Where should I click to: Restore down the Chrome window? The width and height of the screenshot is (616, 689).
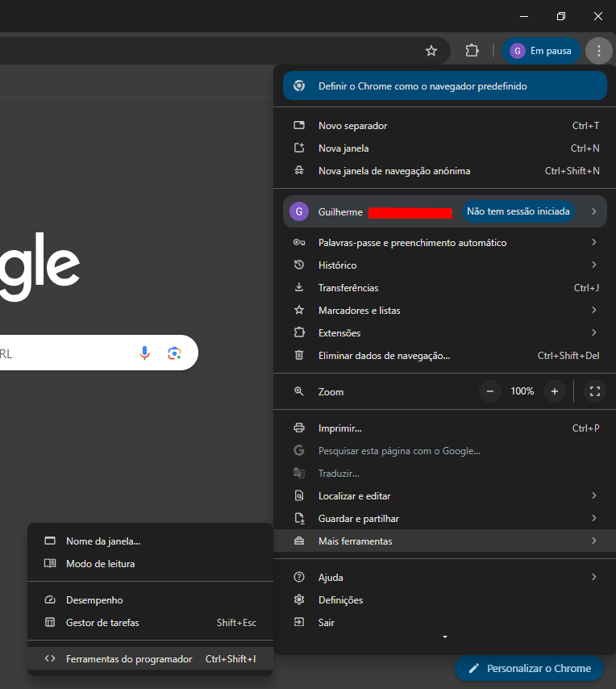click(560, 16)
